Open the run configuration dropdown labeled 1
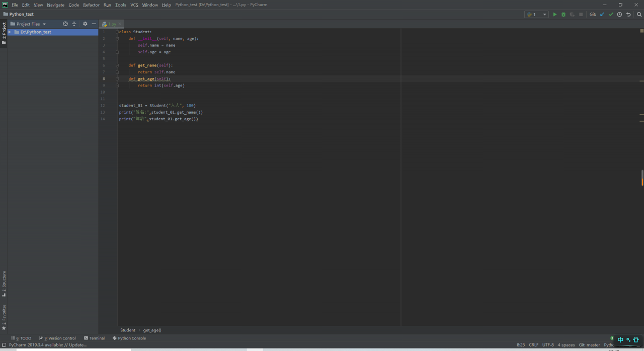Image resolution: width=644 pixels, height=351 pixels. (536, 15)
